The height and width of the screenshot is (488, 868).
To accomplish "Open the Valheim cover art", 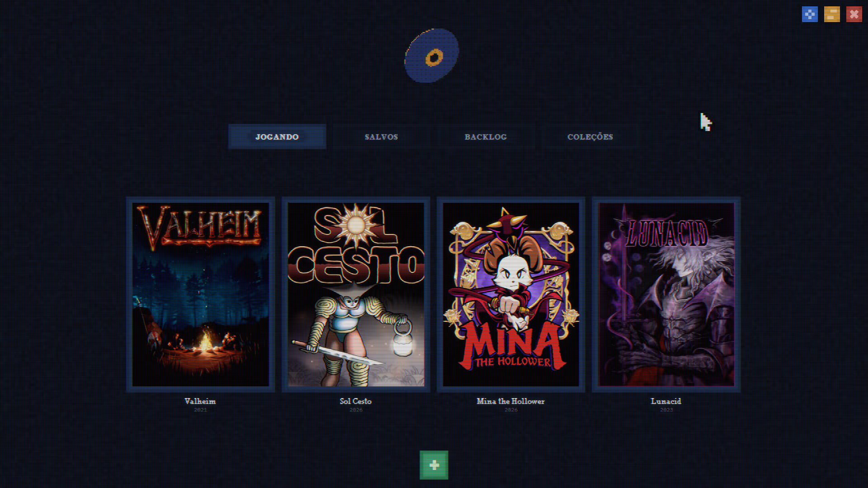I will click(x=201, y=295).
